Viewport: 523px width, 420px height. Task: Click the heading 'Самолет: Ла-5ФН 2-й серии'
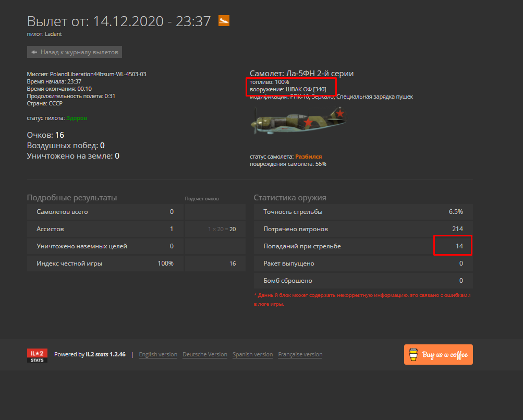pos(301,74)
